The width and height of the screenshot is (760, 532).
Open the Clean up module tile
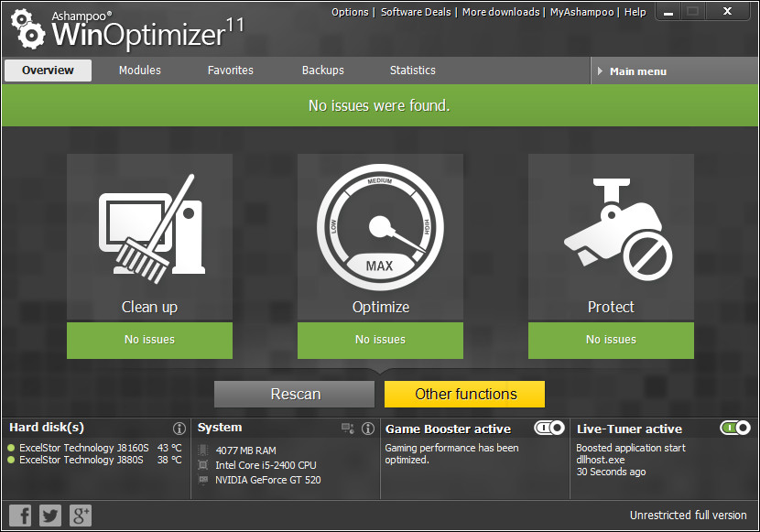pyautogui.click(x=149, y=237)
